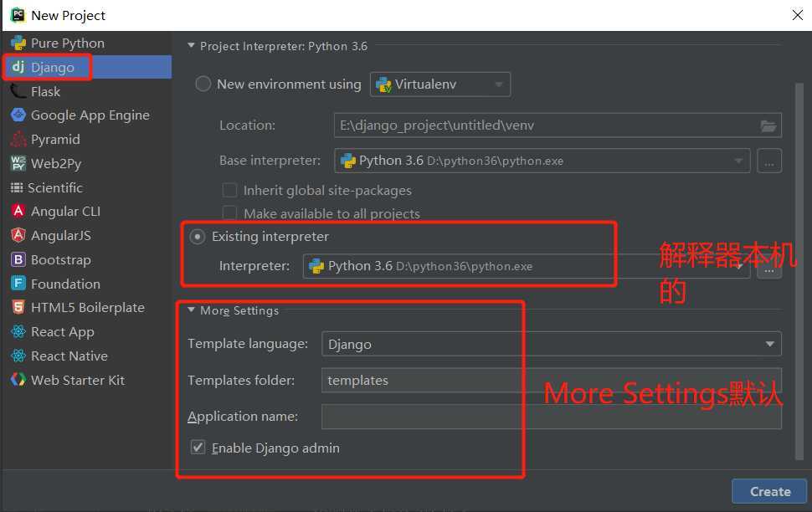The image size is (812, 512).
Task: Click the Interpreter ellipsis button
Action: pos(769,269)
